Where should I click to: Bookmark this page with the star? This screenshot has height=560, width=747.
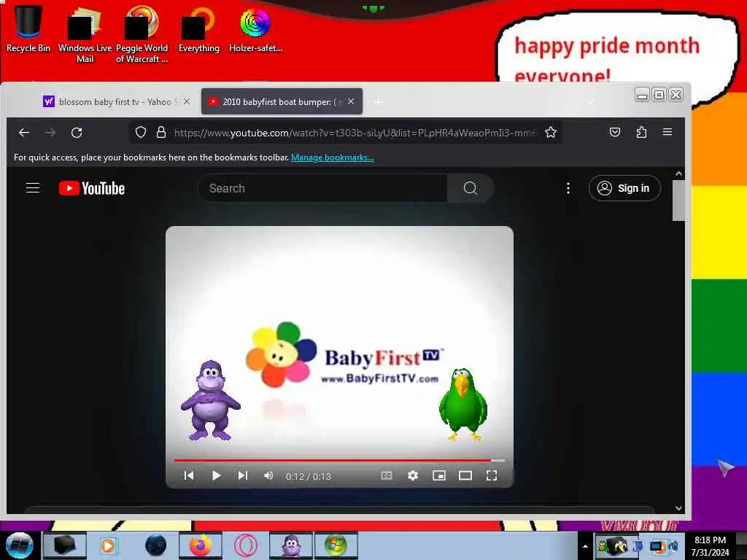pyautogui.click(x=551, y=133)
